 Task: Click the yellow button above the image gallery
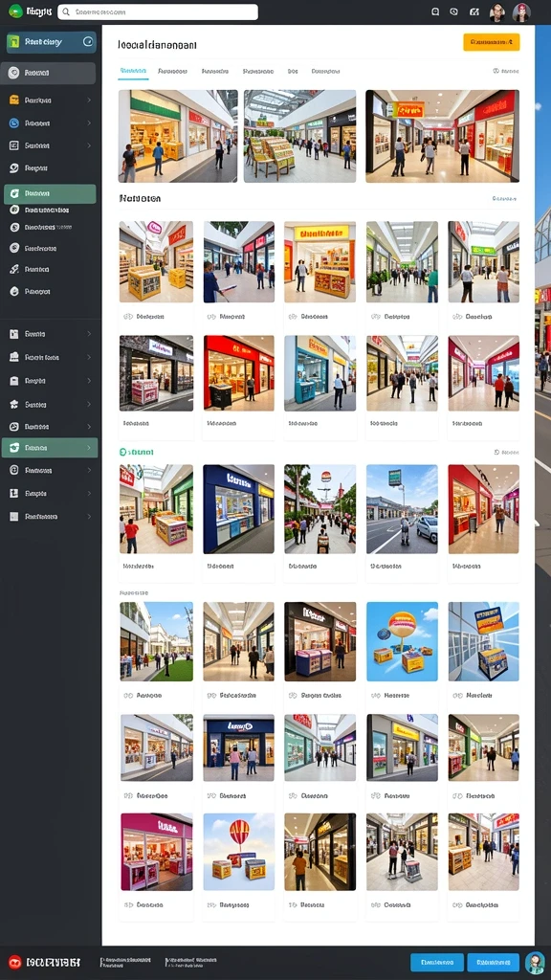[x=491, y=42]
